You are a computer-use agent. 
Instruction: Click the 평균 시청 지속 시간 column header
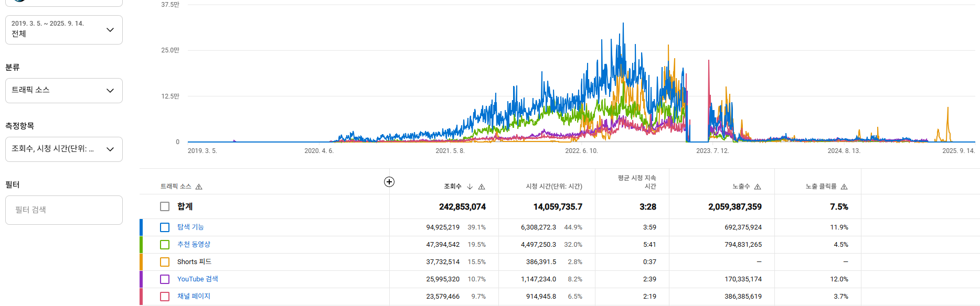pyautogui.click(x=636, y=182)
